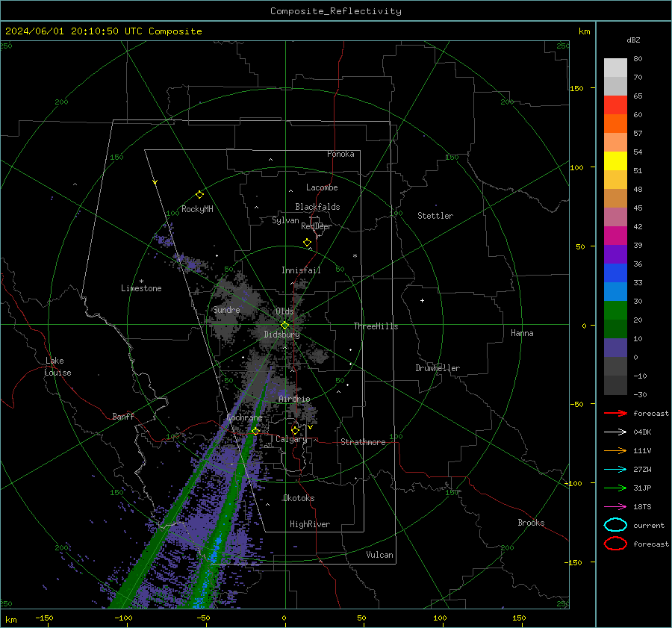
Task: Click the Sylvan label
Action: click(285, 220)
